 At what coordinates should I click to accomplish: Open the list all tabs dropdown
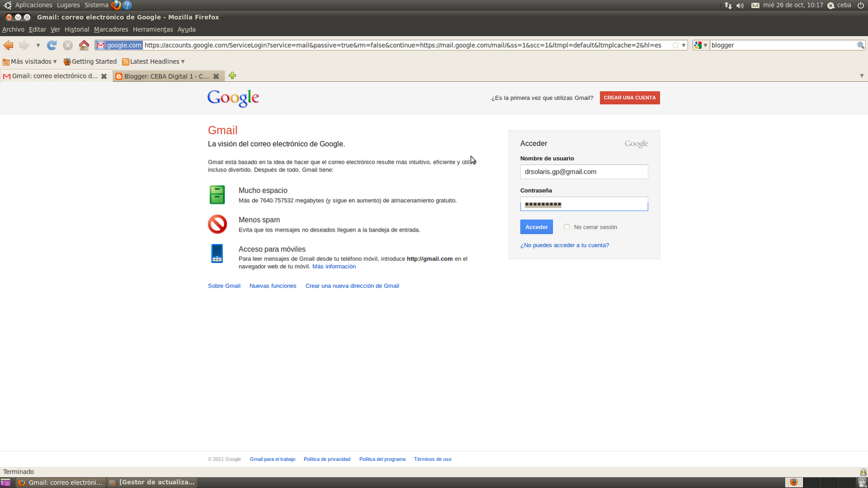(x=861, y=76)
